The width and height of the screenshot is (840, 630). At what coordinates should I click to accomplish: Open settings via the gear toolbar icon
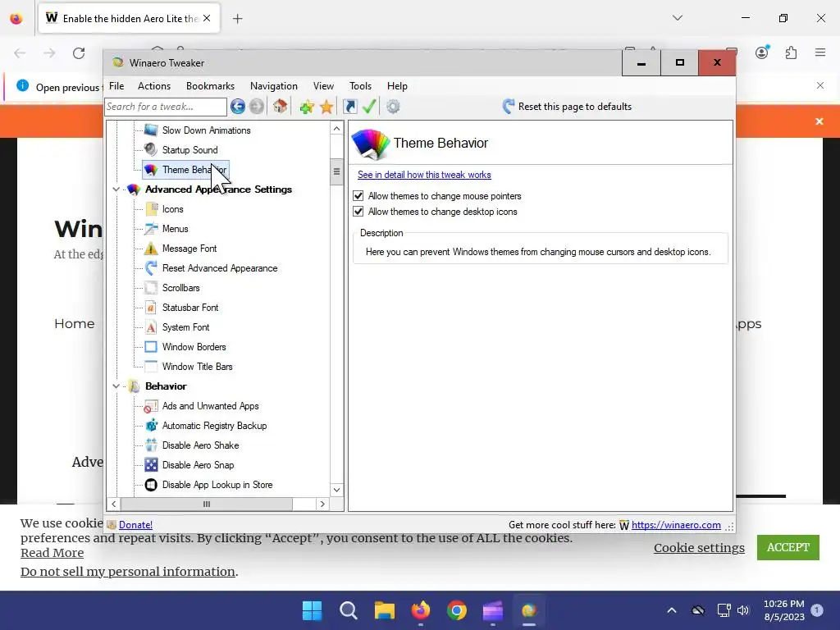click(393, 107)
